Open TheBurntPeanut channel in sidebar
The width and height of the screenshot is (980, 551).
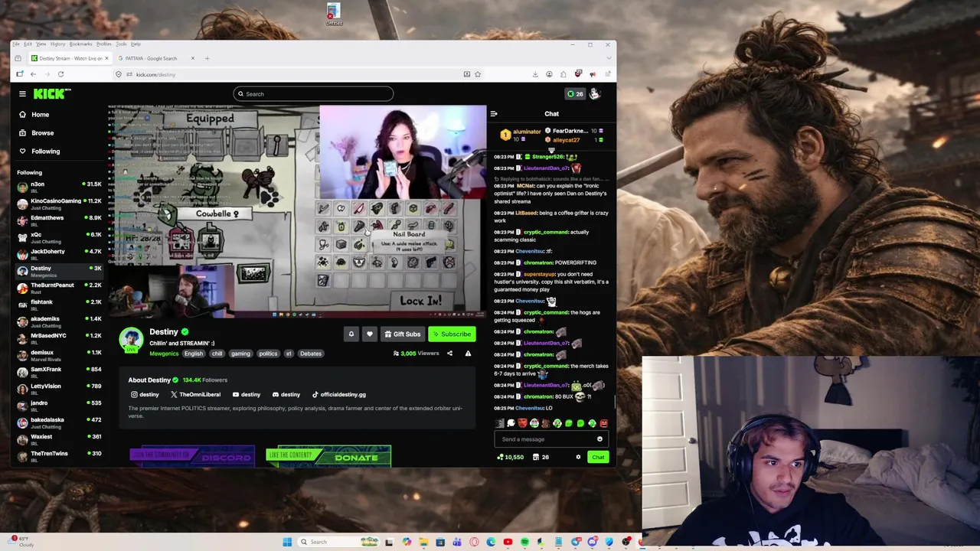59,288
